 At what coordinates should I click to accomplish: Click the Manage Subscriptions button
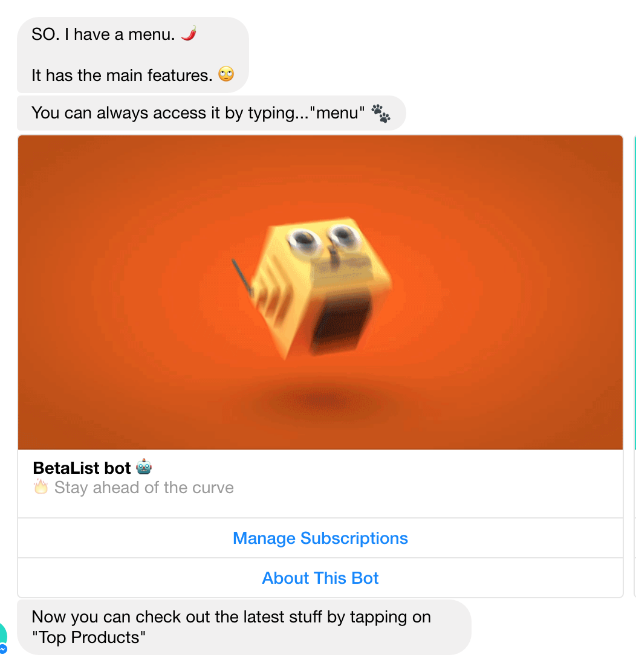pyautogui.click(x=320, y=538)
